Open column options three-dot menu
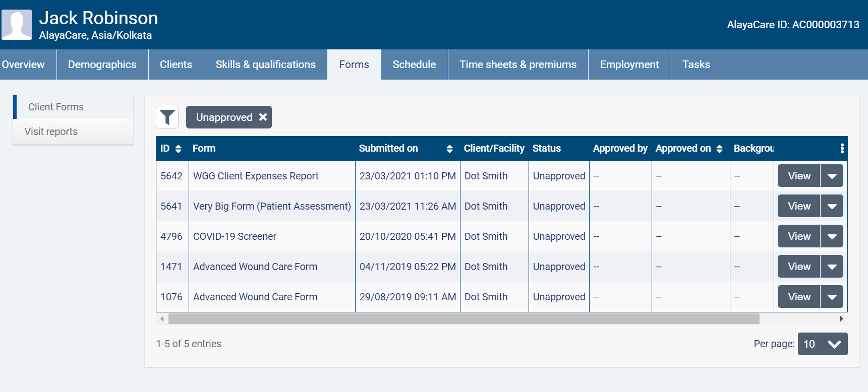 click(842, 148)
